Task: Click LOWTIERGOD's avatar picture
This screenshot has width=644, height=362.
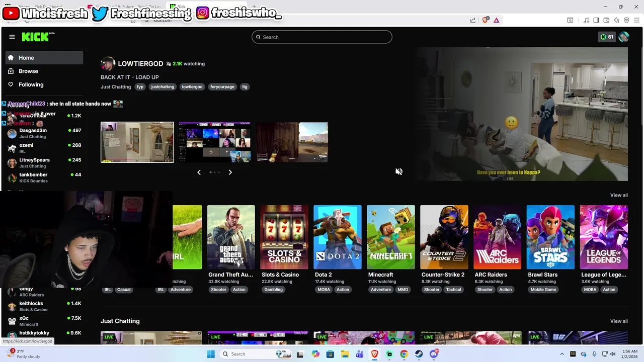Action: 108,64
